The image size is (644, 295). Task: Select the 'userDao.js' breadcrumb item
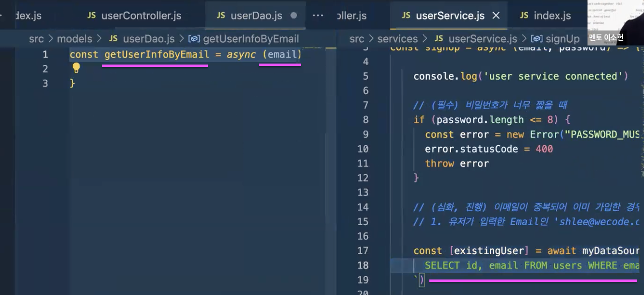[149, 39]
